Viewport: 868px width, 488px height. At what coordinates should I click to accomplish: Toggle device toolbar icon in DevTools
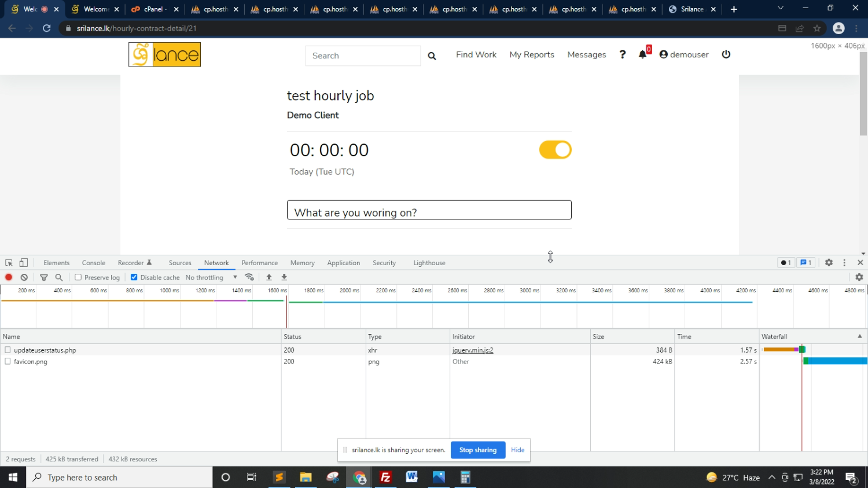pos(24,263)
